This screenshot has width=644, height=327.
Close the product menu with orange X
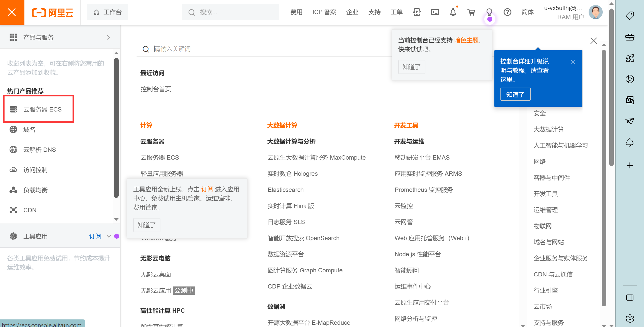tap(12, 12)
